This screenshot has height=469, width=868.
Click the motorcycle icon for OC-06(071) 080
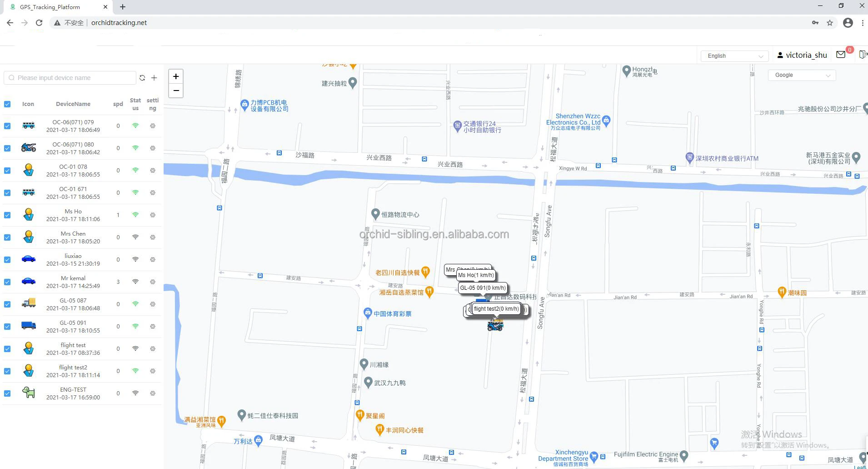point(29,148)
